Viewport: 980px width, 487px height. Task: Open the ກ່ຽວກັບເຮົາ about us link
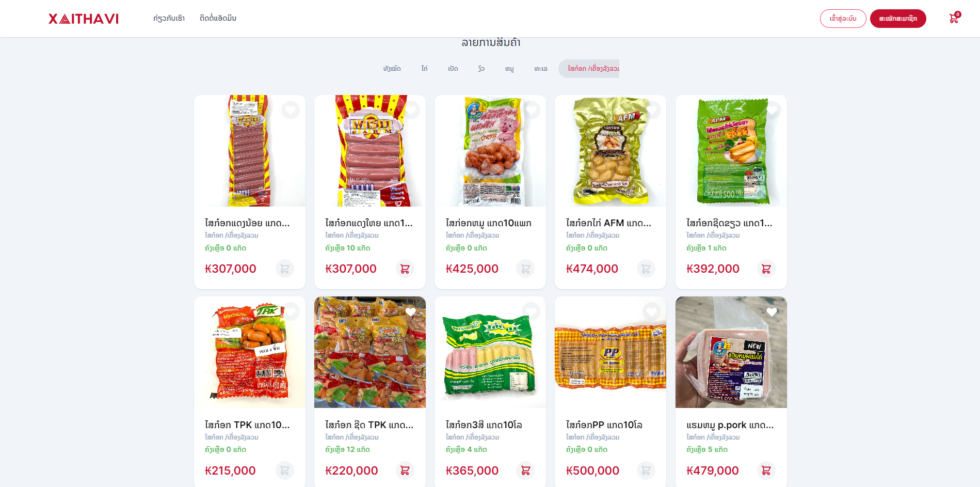[169, 18]
